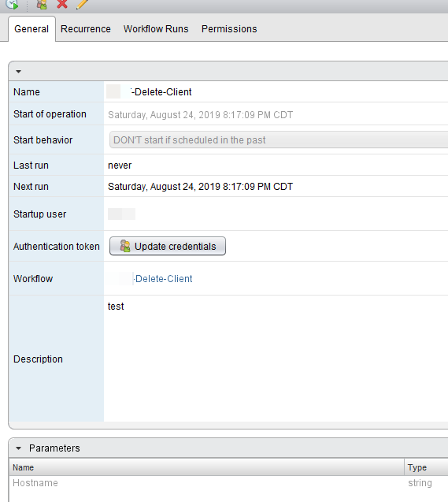Click the Start of operation date field
Image resolution: width=448 pixels, height=502 pixels.
200,114
